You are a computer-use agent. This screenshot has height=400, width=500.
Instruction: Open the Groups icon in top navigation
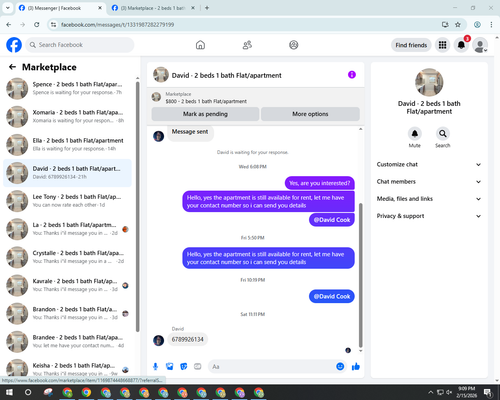point(294,45)
